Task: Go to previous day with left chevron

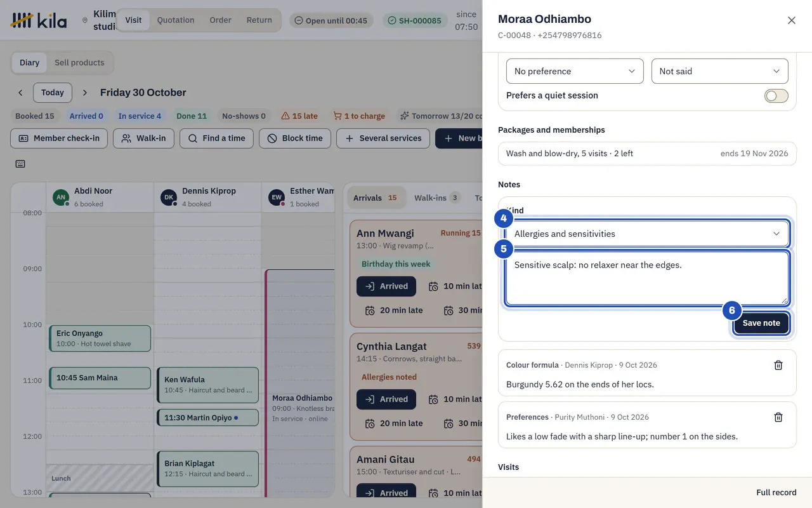Action: pos(20,93)
